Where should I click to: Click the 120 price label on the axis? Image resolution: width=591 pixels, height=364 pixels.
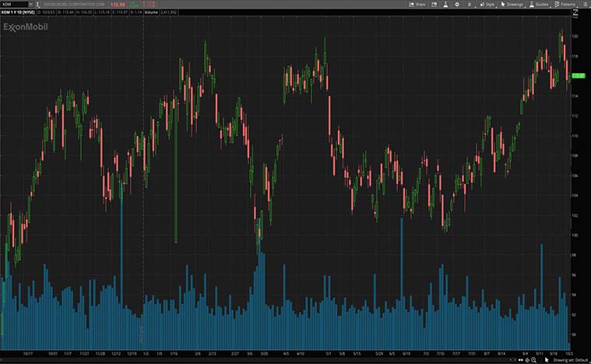575,36
